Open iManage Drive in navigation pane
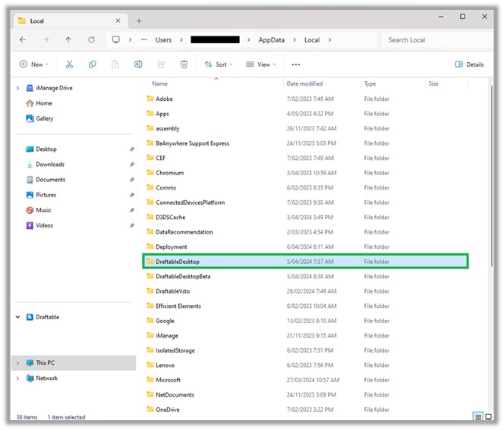504x430 pixels. point(54,88)
